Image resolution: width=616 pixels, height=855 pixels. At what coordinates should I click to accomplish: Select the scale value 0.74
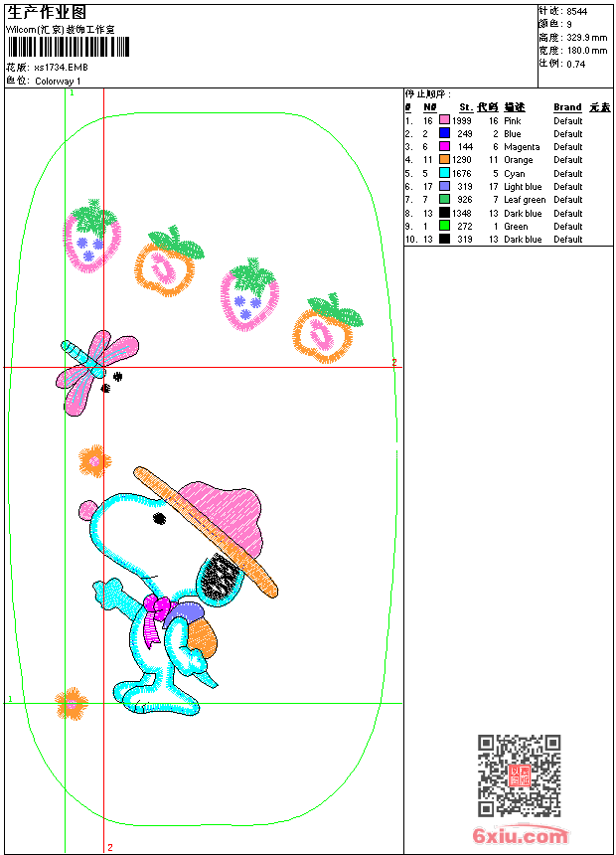click(x=575, y=65)
